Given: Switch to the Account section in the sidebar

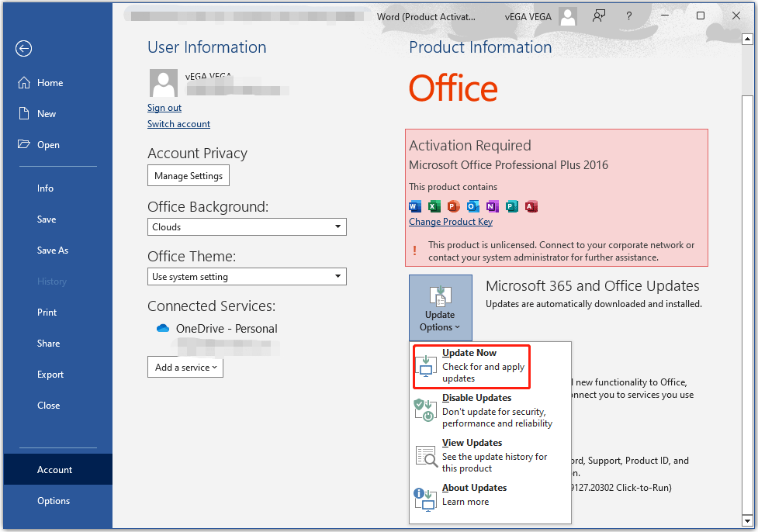Looking at the screenshot, I should 54,469.
